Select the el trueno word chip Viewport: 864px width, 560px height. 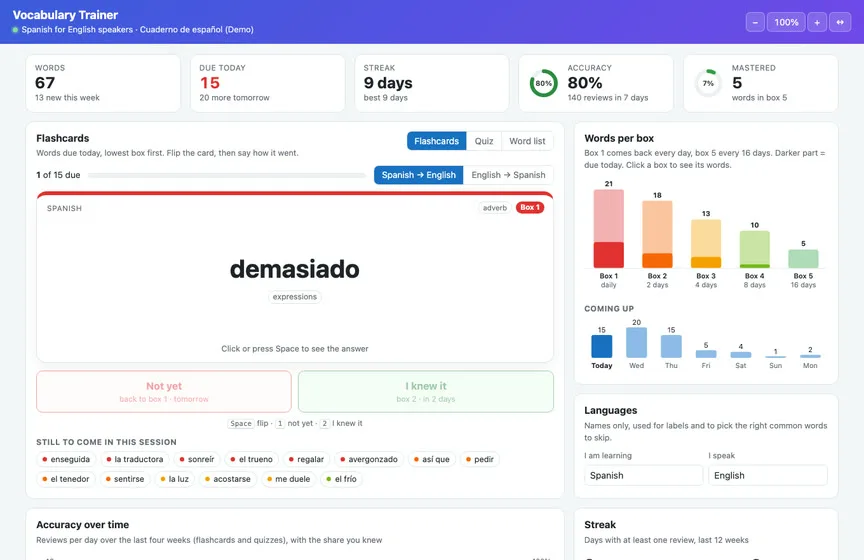click(251, 459)
